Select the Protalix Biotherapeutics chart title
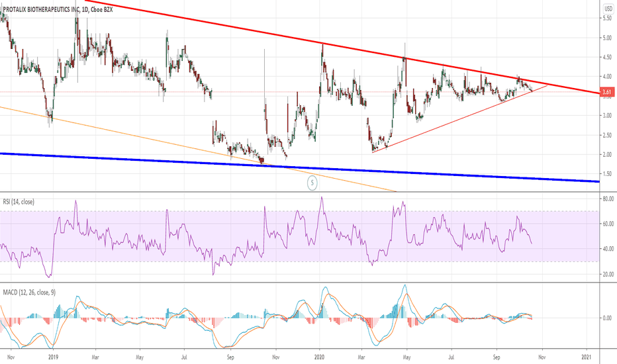The width and height of the screenshot is (617, 364). coord(58,9)
